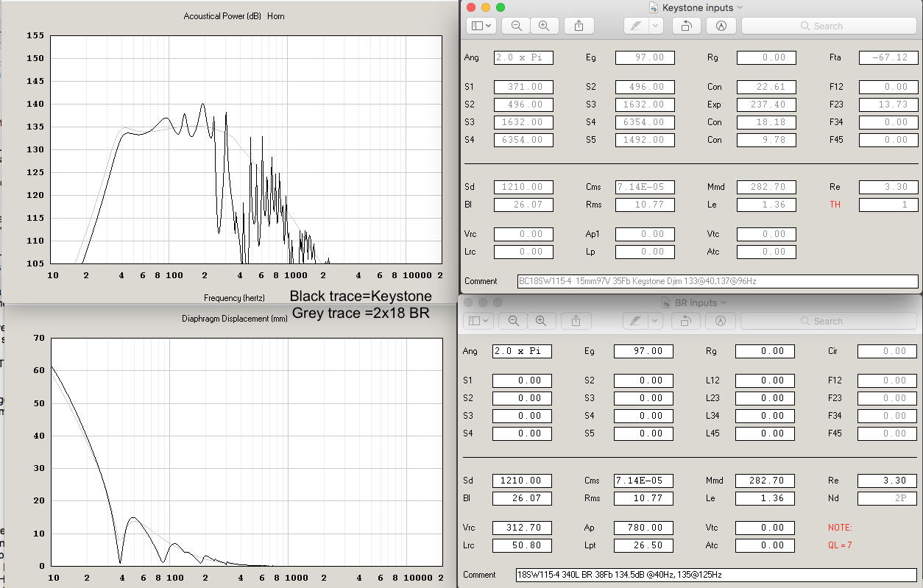Click Eg value 97.00 in Keystone inputs

click(x=645, y=57)
